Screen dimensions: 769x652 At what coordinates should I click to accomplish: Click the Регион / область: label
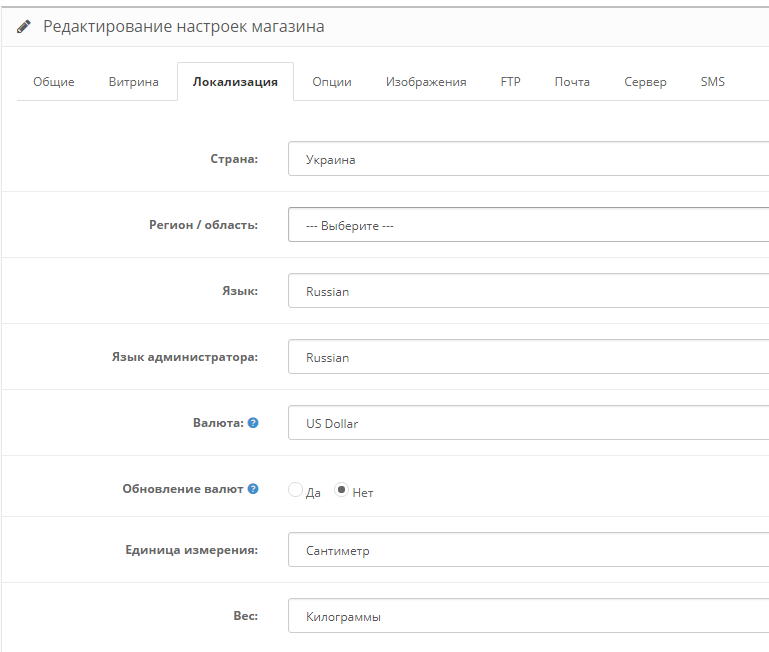204,225
